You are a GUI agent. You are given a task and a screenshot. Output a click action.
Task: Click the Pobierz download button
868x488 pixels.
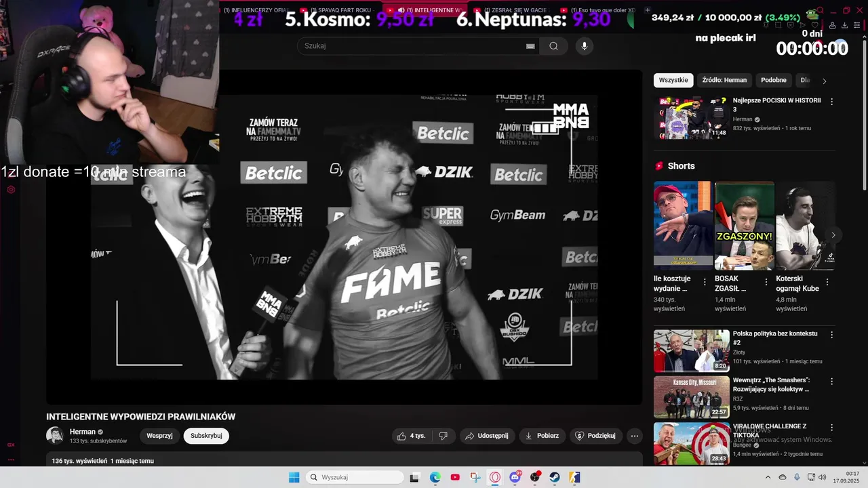(542, 436)
